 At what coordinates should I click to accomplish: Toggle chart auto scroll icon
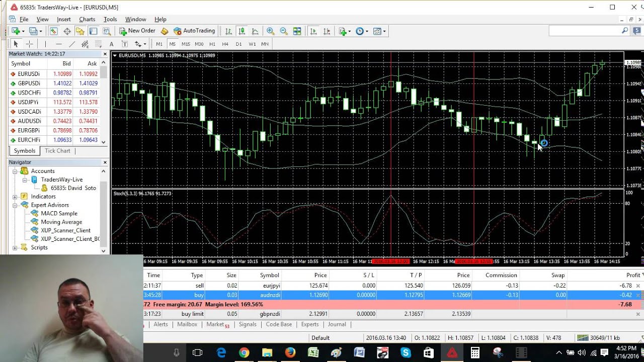click(x=313, y=31)
